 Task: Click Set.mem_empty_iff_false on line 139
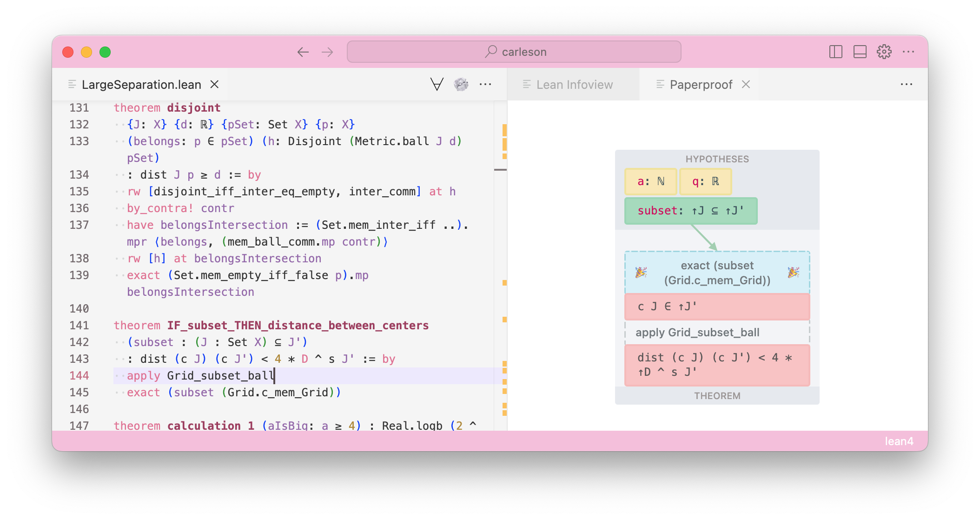coord(251,275)
